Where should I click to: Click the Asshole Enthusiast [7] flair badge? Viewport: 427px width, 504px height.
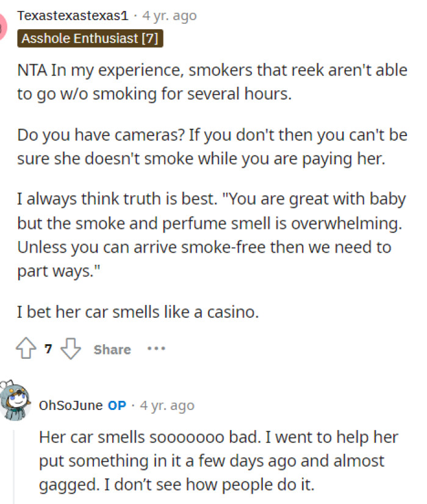[x=90, y=38]
